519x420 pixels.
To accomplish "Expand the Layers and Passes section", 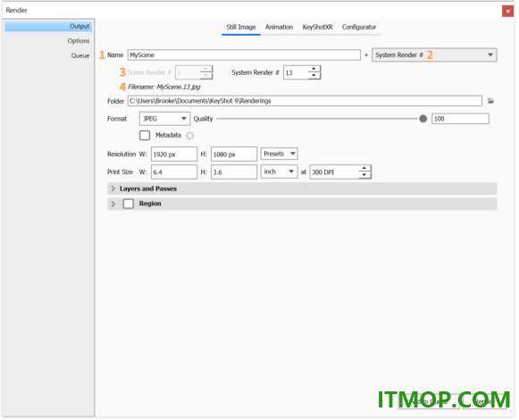I will click(113, 189).
